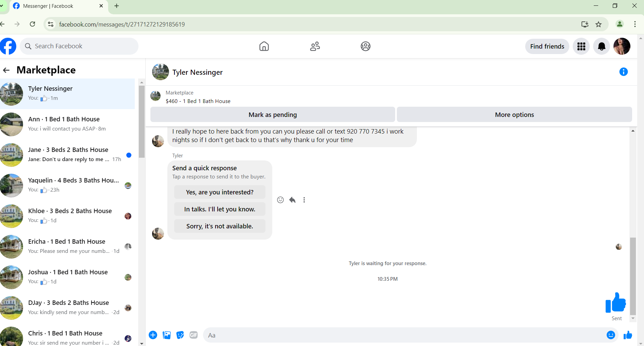Open More options for the listing

[514, 115]
